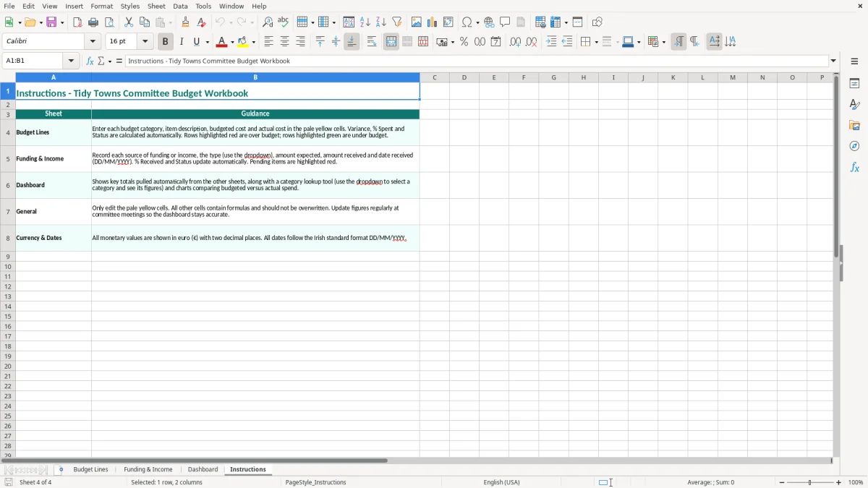Open the Data menu
868x488 pixels.
[180, 6]
